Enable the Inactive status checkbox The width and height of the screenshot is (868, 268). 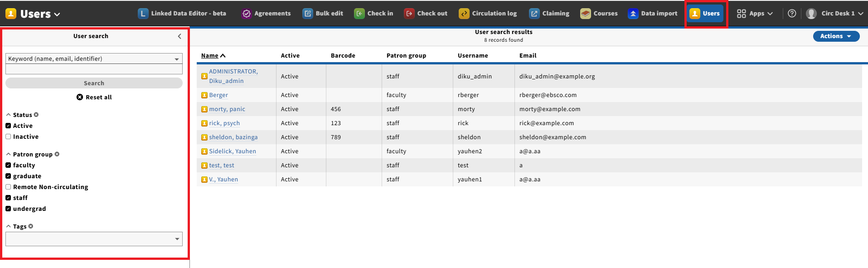[8, 136]
